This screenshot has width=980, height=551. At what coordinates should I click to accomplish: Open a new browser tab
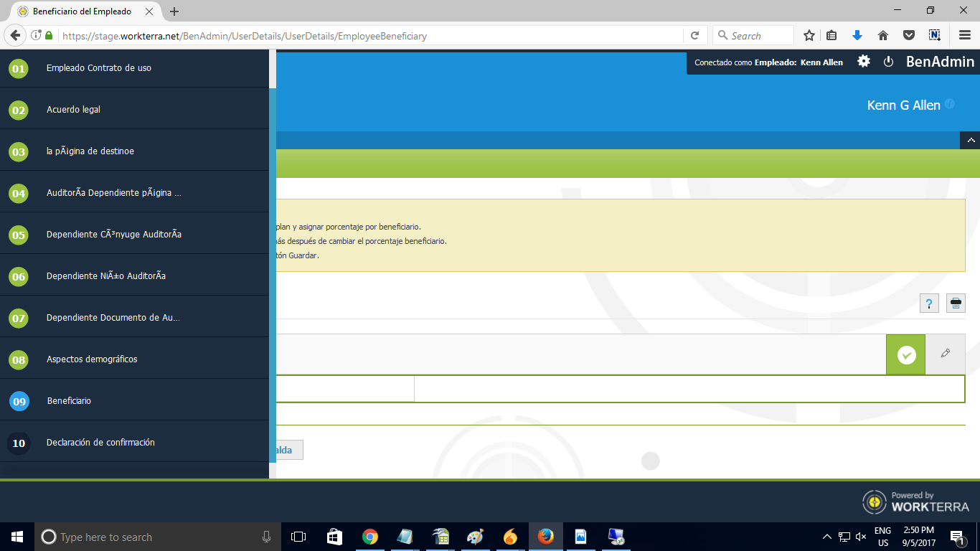174,11
